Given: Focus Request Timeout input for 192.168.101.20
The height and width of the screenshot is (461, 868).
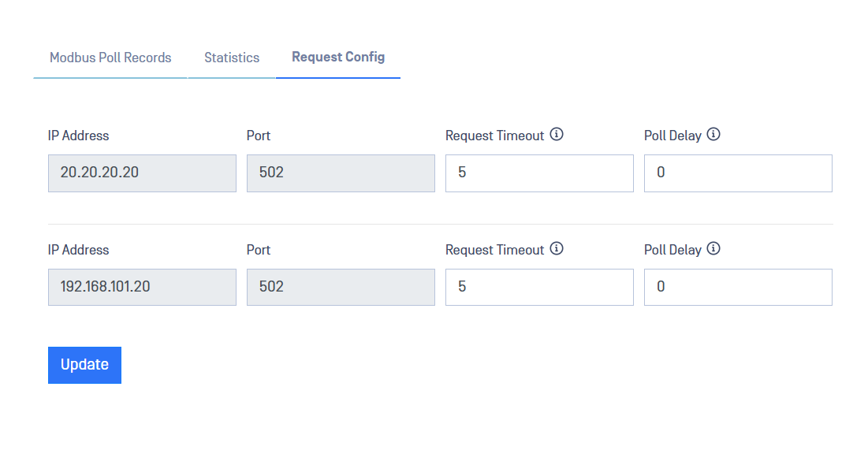Looking at the screenshot, I should (x=539, y=287).
